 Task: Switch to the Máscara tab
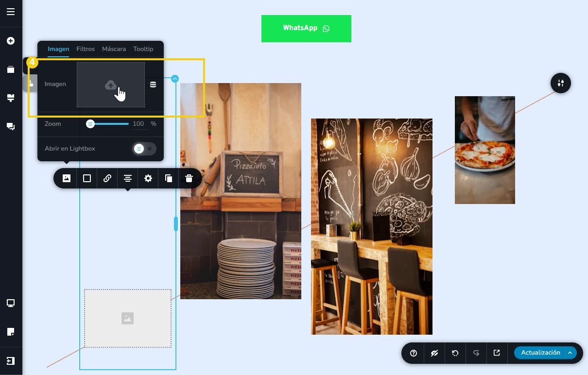pyautogui.click(x=114, y=49)
